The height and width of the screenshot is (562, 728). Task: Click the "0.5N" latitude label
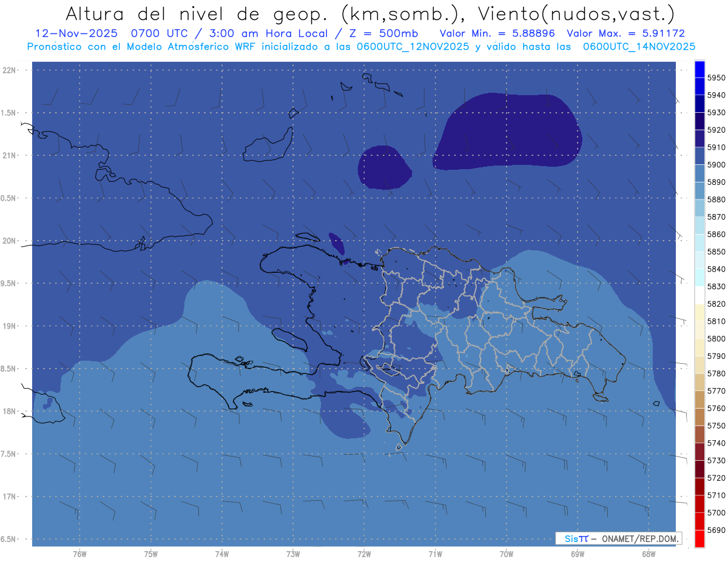click(x=9, y=198)
